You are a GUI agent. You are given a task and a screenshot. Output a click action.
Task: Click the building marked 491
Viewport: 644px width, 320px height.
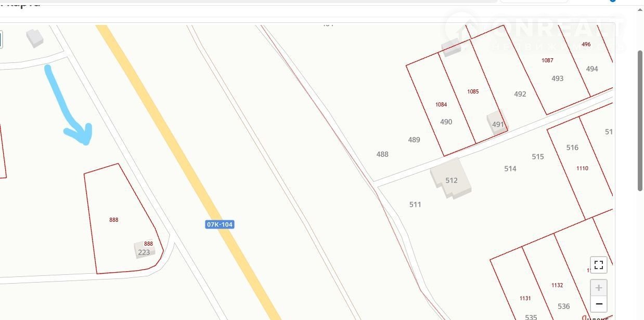pos(497,124)
